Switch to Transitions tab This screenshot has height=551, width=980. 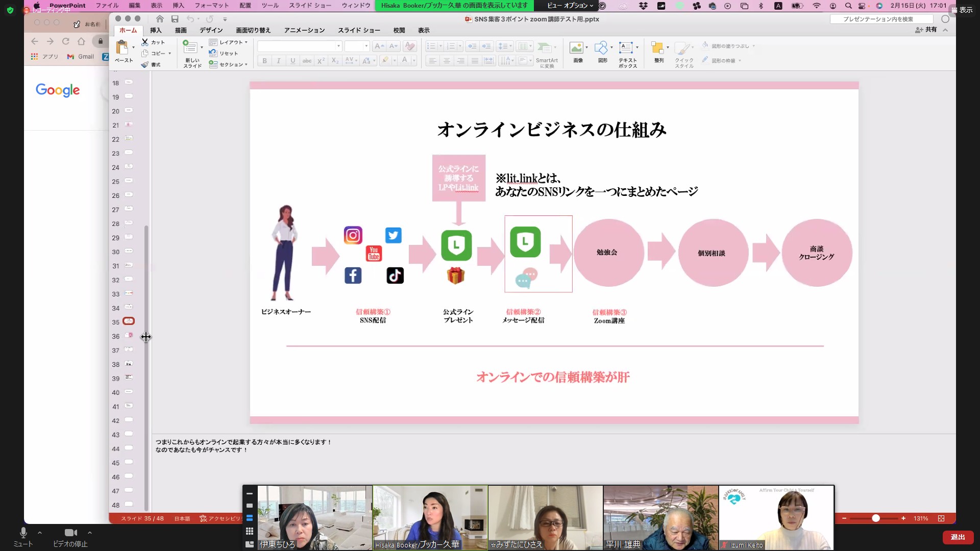(253, 30)
